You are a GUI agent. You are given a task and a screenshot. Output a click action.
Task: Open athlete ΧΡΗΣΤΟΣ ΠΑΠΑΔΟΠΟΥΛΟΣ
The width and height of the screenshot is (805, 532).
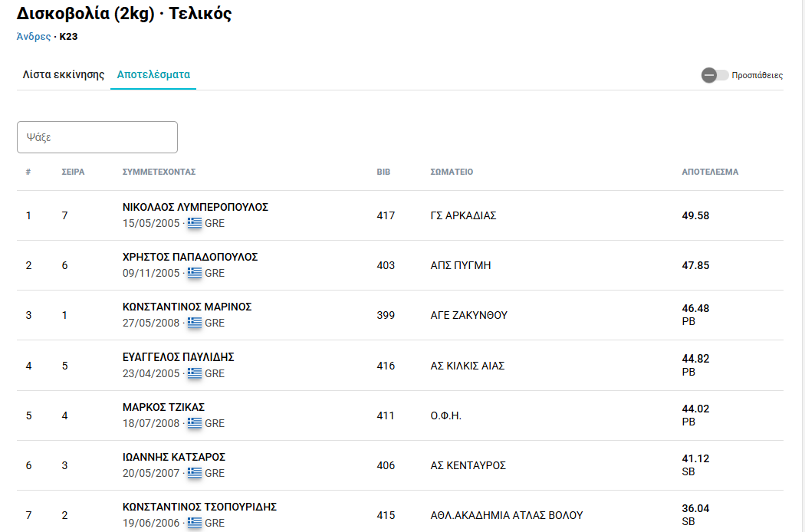190,257
